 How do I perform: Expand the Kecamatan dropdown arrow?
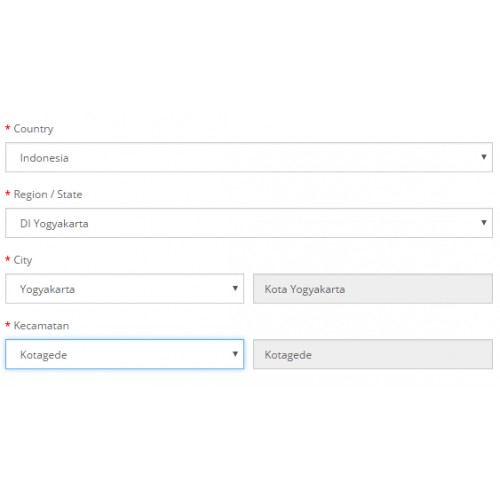tap(235, 354)
